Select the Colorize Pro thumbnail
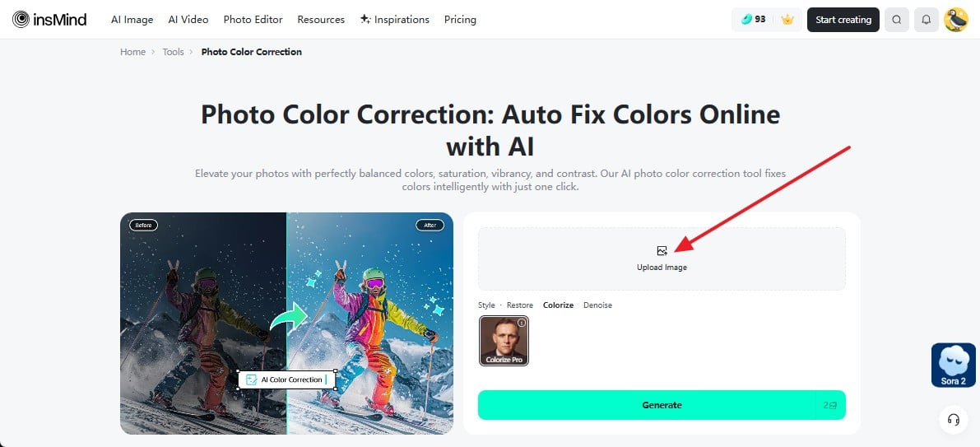980x447 pixels. pyautogui.click(x=504, y=341)
